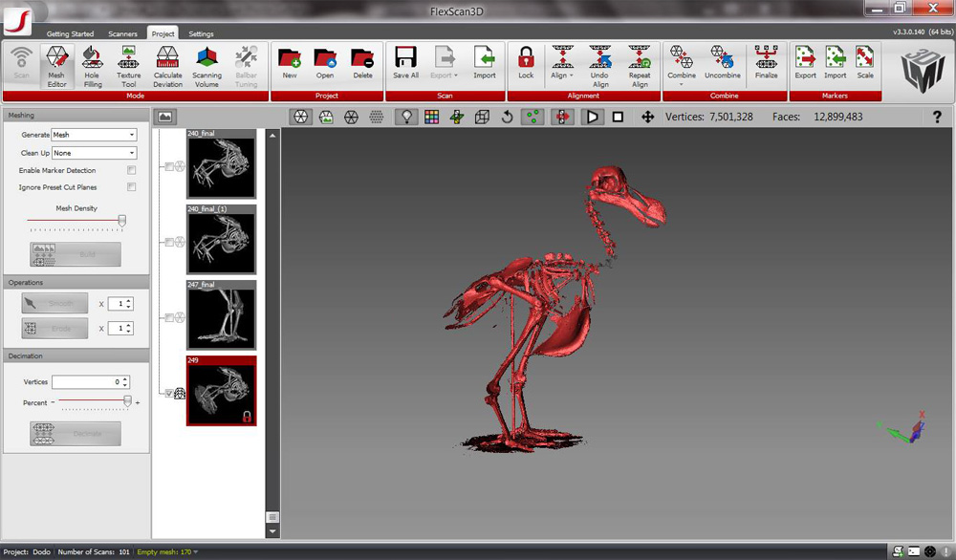This screenshot has width=956, height=560.
Task: Increase the Erode iteration stepper
Action: (129, 326)
